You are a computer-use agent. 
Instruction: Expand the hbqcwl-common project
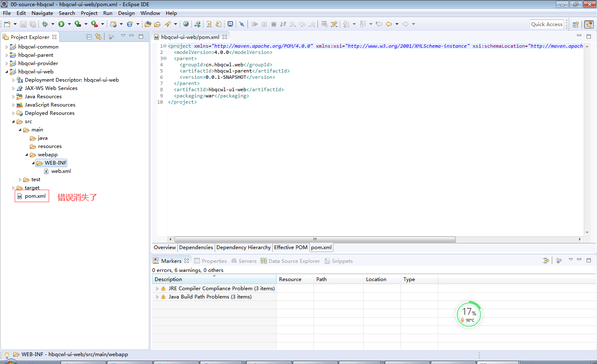click(7, 47)
